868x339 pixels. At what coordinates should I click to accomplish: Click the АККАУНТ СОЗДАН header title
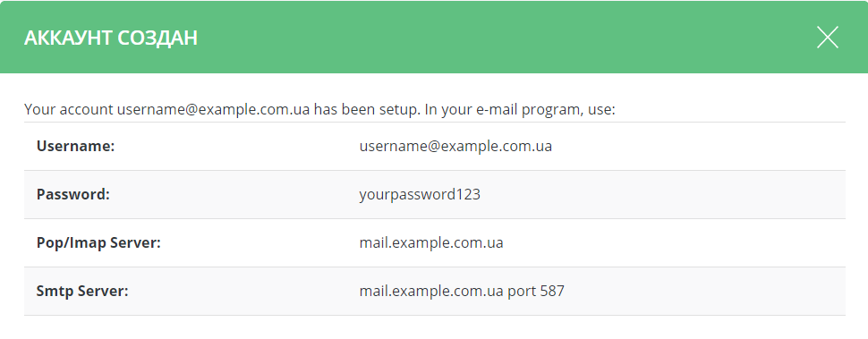[111, 38]
